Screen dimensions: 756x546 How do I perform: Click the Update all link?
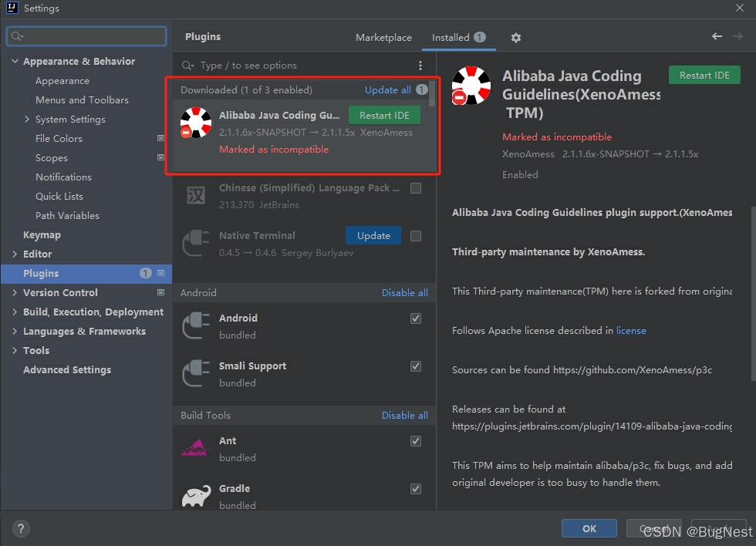click(387, 90)
